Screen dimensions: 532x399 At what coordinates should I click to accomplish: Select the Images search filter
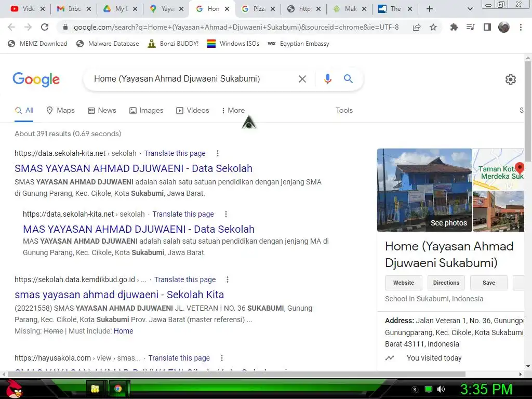tap(146, 111)
